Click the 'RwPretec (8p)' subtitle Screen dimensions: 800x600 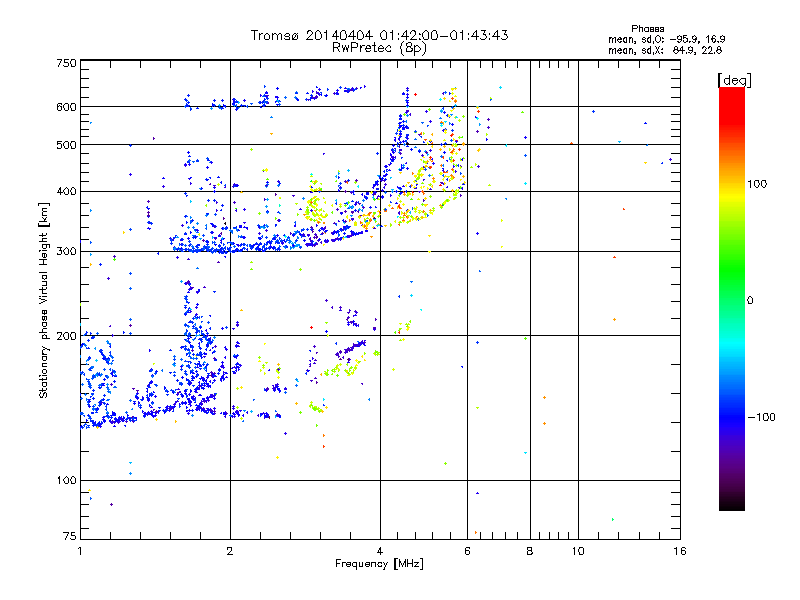[379, 48]
